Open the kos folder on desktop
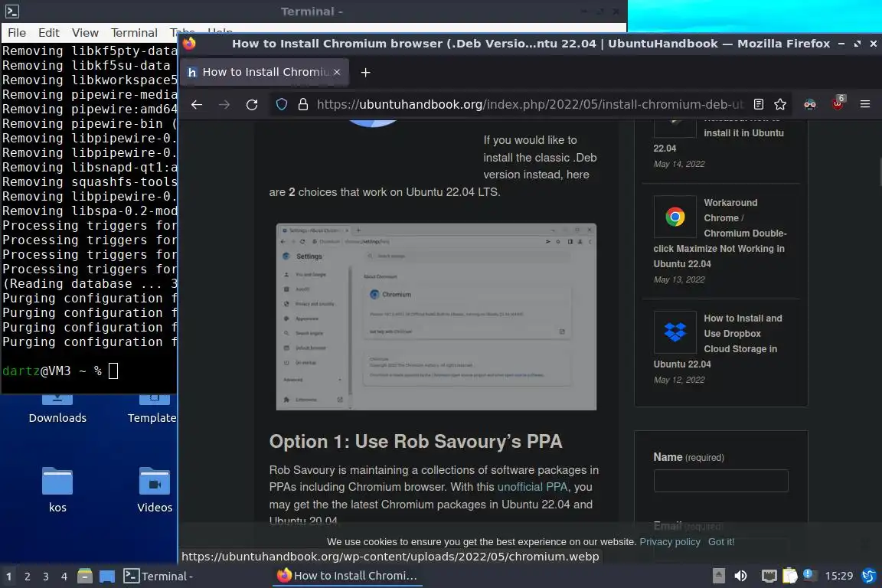882x588 pixels. (57, 489)
